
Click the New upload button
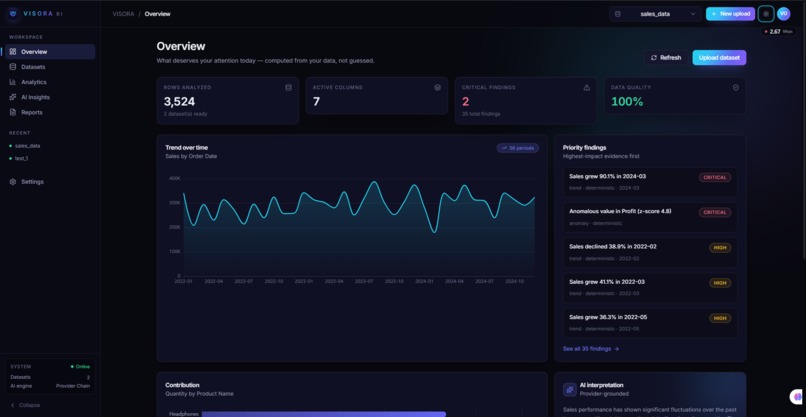click(x=730, y=14)
